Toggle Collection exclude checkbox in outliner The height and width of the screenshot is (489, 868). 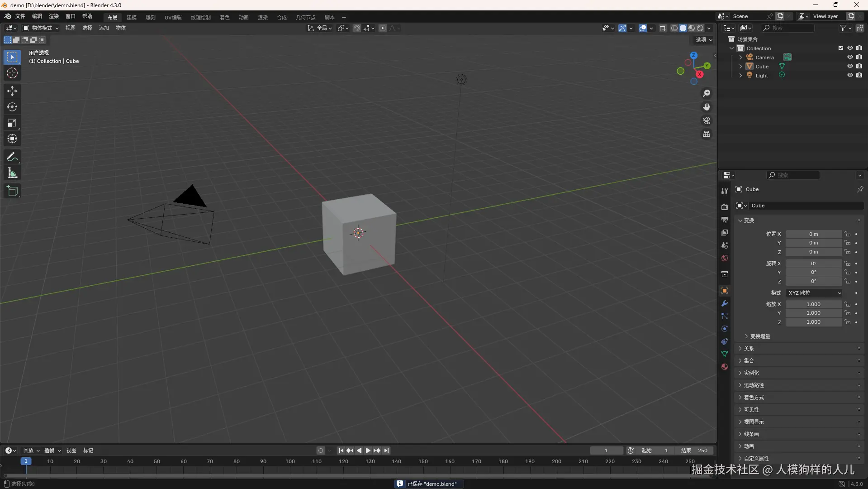[x=841, y=48]
